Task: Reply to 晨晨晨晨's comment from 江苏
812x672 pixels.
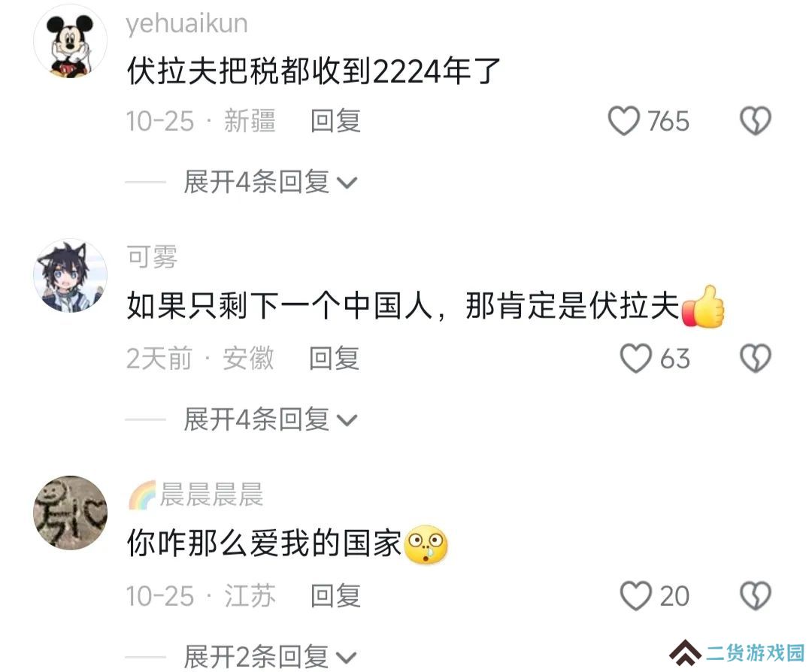Action: point(335,595)
